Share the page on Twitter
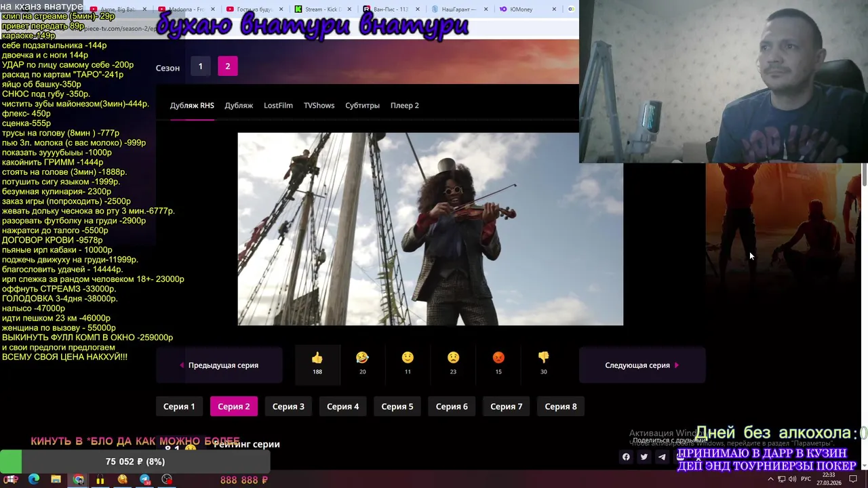Image resolution: width=868 pixels, height=488 pixels. click(644, 457)
